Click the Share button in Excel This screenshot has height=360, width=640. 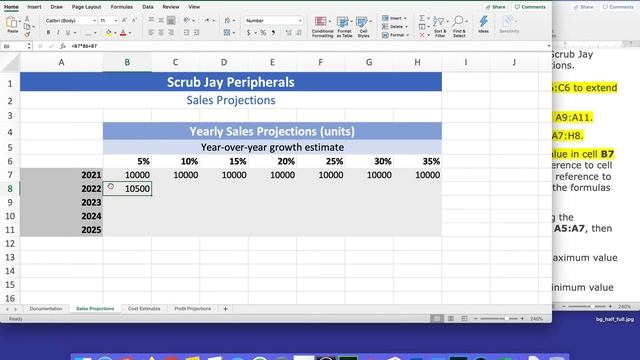click(x=496, y=7)
